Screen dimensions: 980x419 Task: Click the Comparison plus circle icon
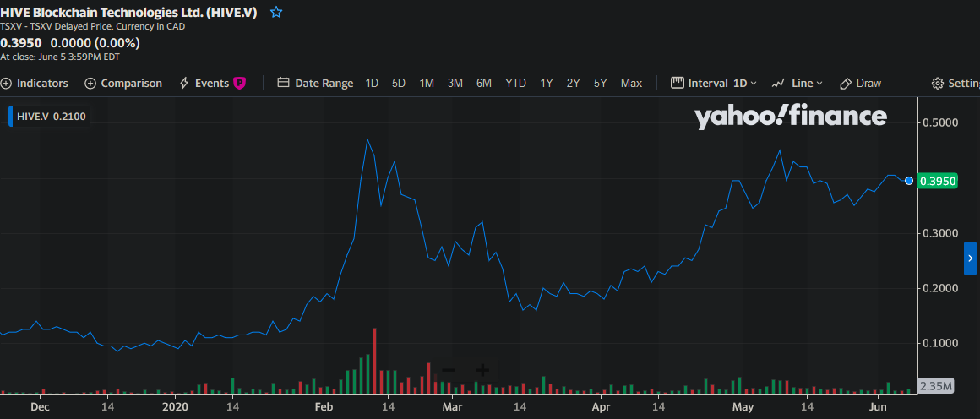coord(90,83)
